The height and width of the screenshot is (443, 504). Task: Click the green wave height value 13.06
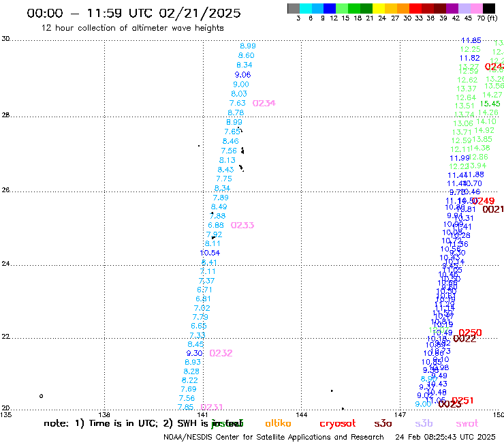pos(463,123)
